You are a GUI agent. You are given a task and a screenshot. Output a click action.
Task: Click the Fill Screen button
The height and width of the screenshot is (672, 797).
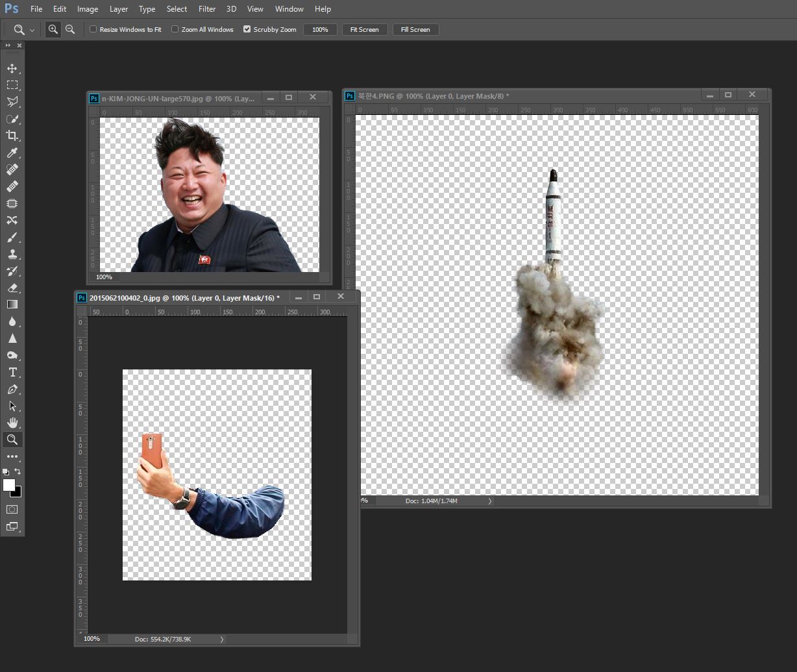[x=415, y=29]
